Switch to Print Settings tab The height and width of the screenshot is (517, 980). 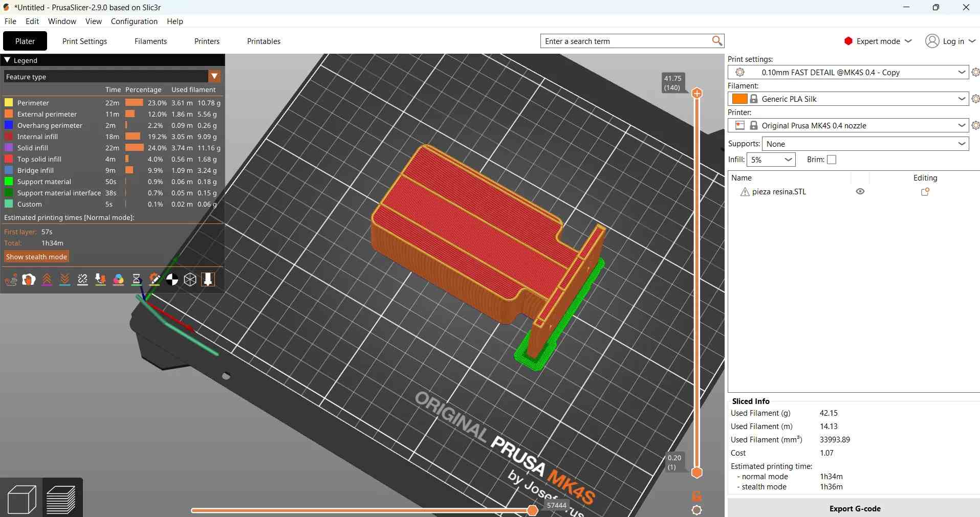tap(84, 41)
